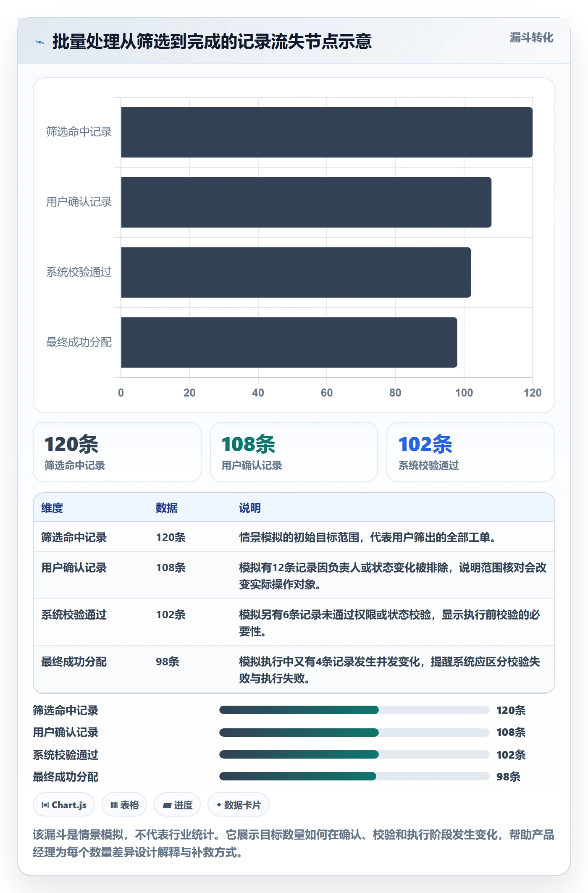Screen dimensions: 588x893
Task: Click the table description starting 模拟有12条记录
Action: coord(393,576)
